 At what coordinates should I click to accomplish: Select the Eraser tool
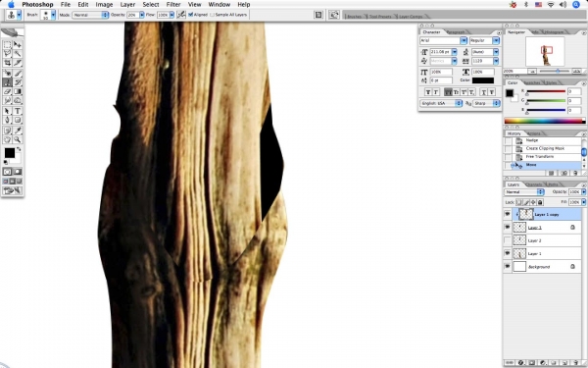[x=7, y=91]
